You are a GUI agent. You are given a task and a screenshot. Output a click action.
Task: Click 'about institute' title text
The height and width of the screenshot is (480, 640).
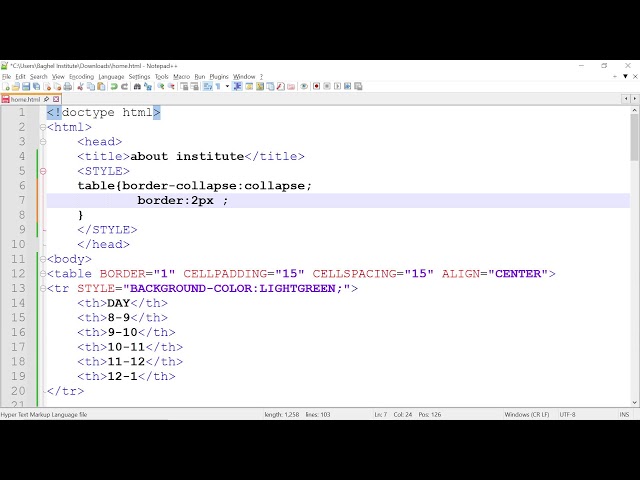tap(187, 156)
